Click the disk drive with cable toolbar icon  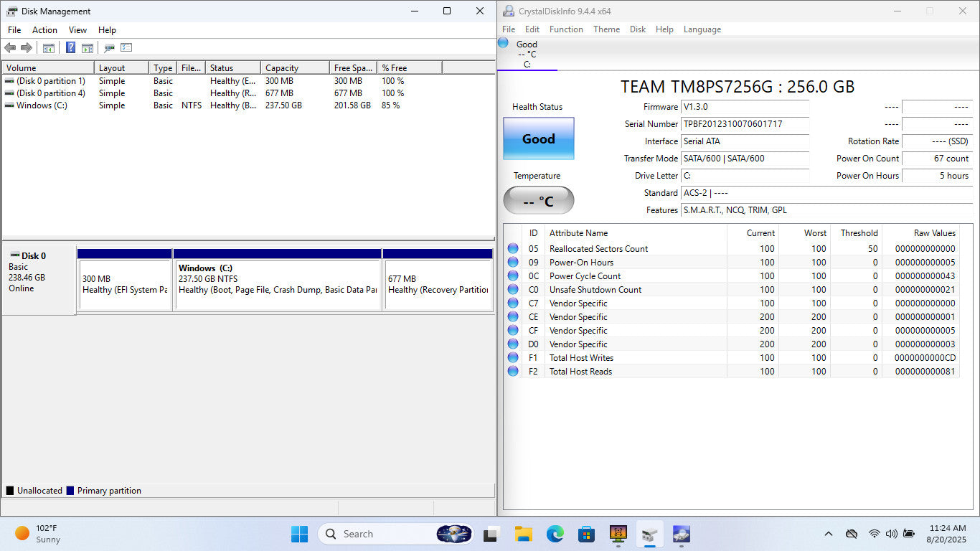click(x=109, y=48)
